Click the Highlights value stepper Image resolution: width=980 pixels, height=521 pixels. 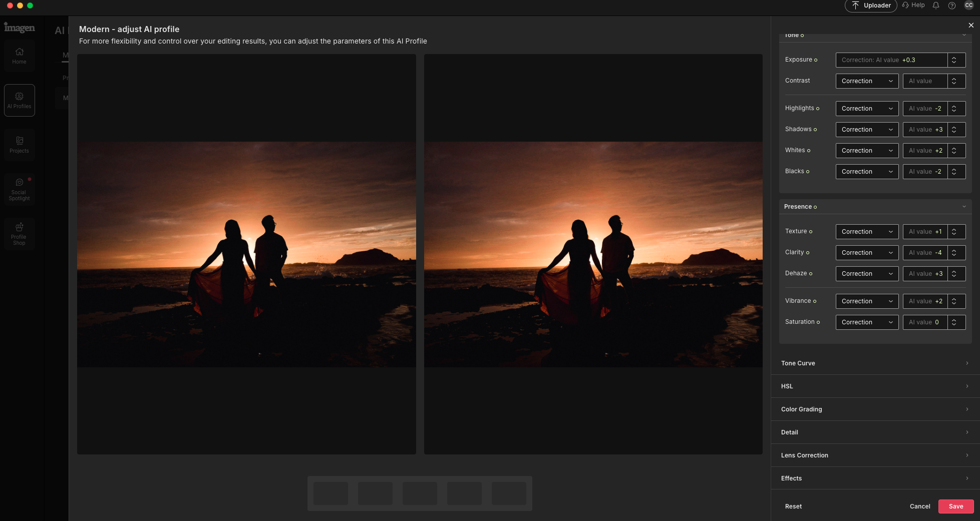[x=954, y=109]
